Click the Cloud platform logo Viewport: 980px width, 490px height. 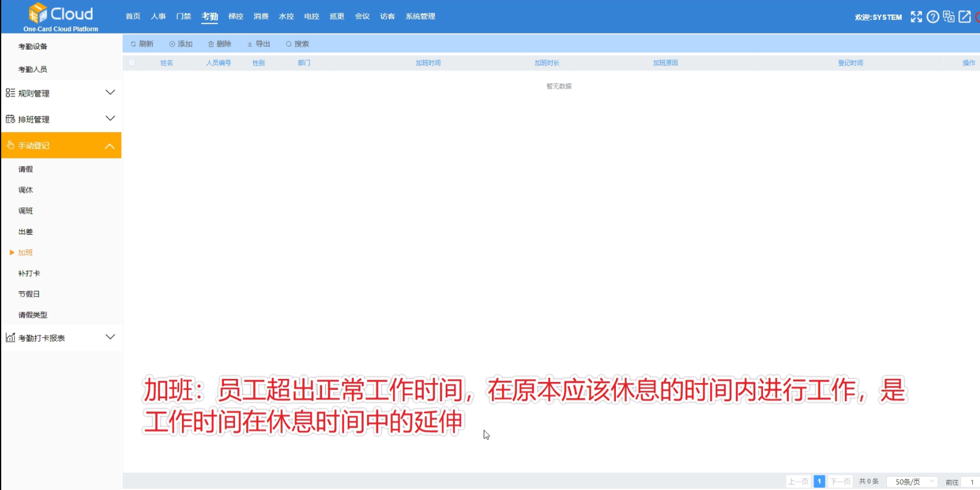[x=61, y=17]
